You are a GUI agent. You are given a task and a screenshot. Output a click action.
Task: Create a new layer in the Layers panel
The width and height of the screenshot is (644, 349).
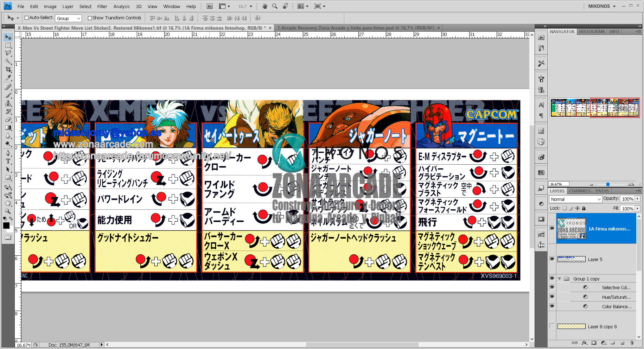pyautogui.click(x=622, y=342)
